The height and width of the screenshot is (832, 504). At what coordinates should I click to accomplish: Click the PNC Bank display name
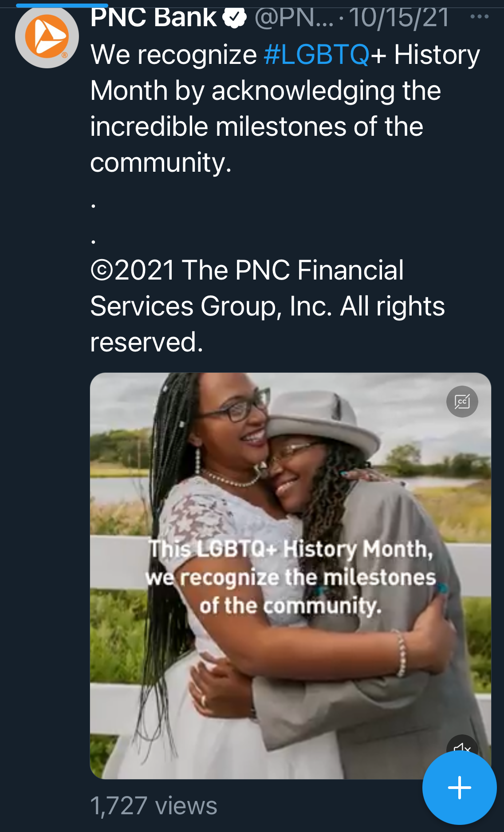click(x=153, y=18)
